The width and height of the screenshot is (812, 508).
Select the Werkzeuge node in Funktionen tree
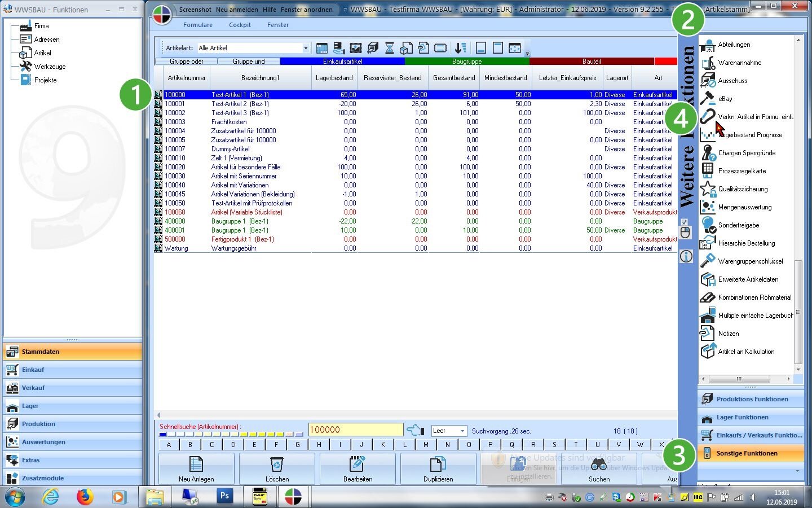click(x=50, y=67)
